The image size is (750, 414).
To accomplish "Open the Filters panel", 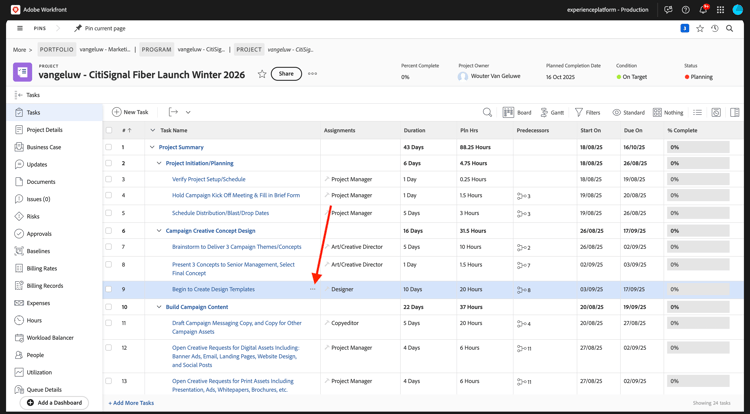I will point(587,113).
